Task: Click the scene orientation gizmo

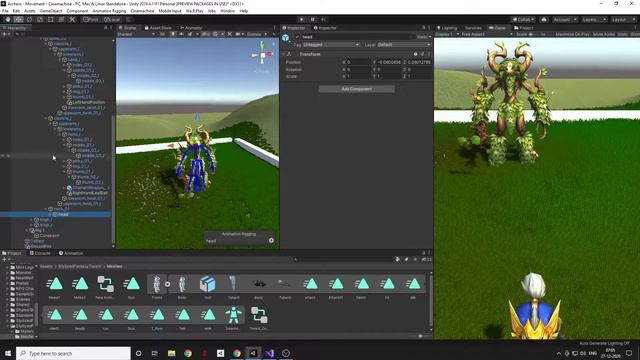Action: tap(262, 55)
